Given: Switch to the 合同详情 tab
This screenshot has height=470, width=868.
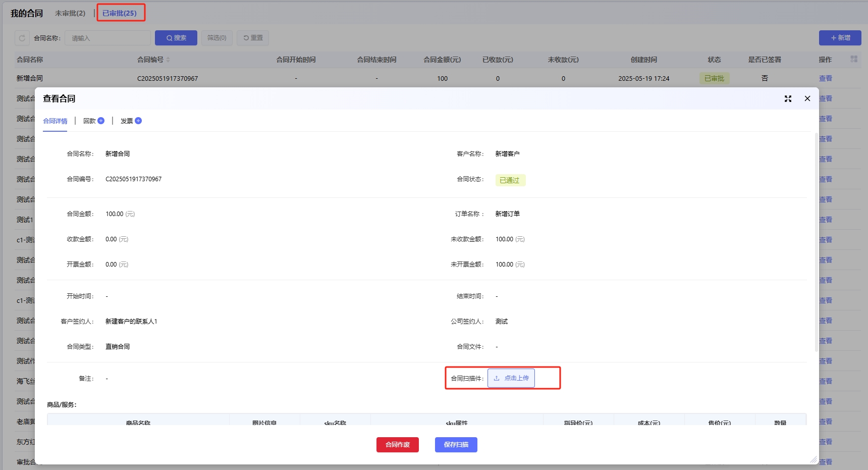Looking at the screenshot, I should pos(55,121).
